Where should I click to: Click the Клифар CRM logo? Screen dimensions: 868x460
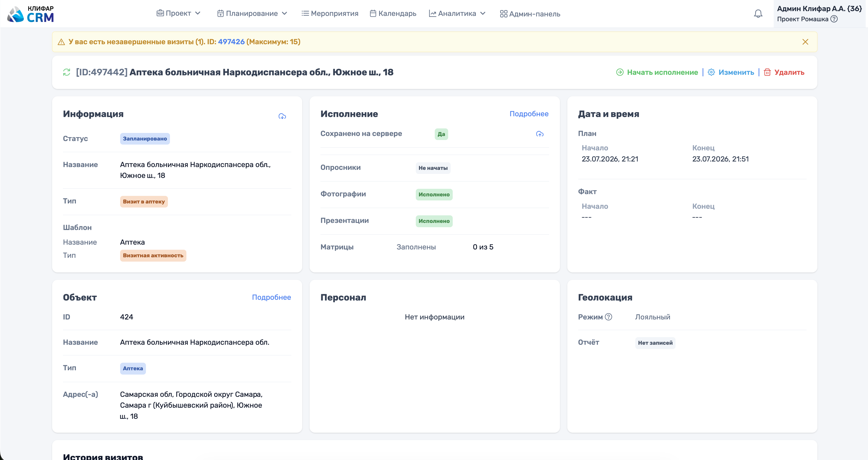(x=31, y=14)
